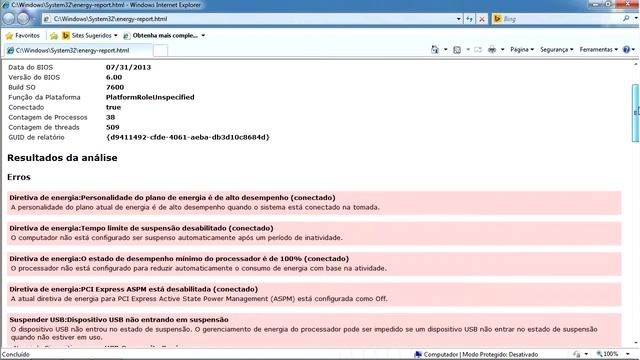The image size is (640, 360).
Task: Open the Página menu
Action: [522, 49]
